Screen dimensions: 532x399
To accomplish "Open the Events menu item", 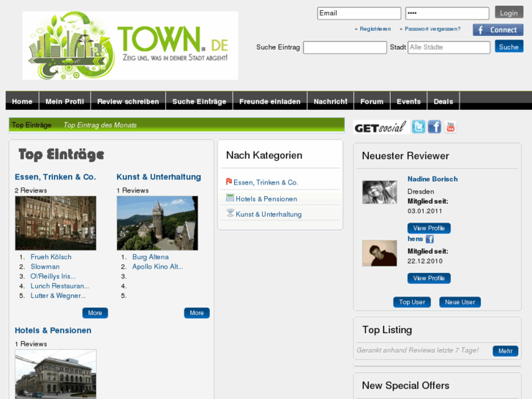I will (408, 101).
